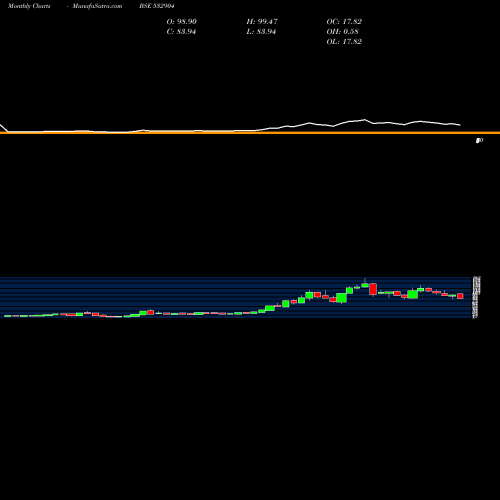Click the high value H: 99.47
The image size is (500, 500).
pyautogui.click(x=262, y=22)
